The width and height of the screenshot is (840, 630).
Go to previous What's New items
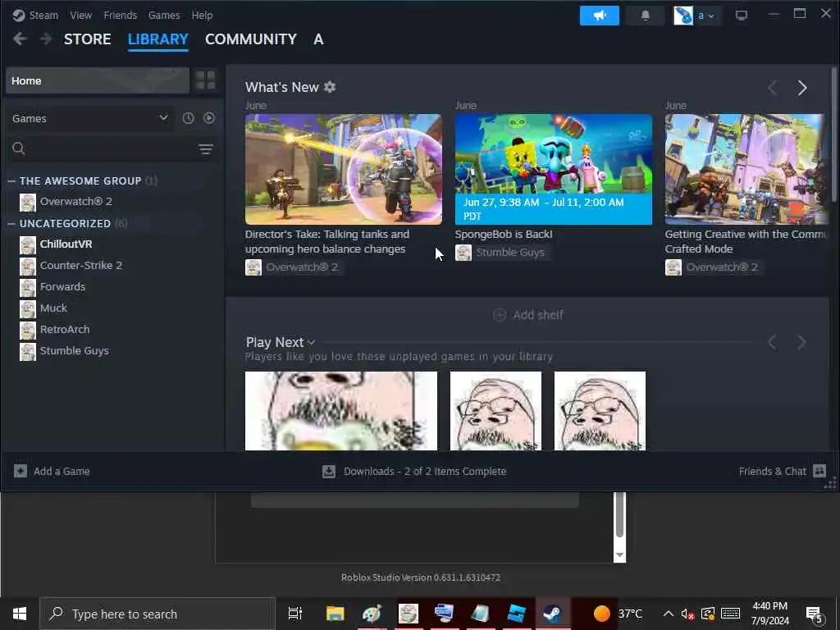point(773,88)
